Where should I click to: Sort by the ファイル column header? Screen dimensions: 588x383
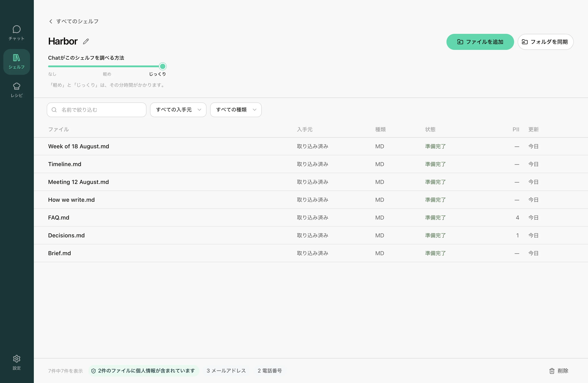(x=59, y=129)
